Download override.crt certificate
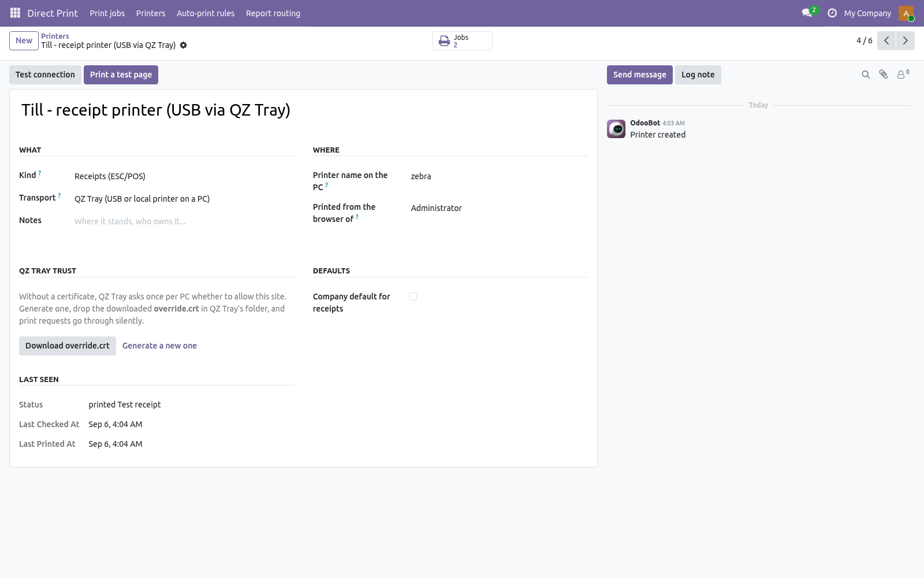 click(68, 346)
